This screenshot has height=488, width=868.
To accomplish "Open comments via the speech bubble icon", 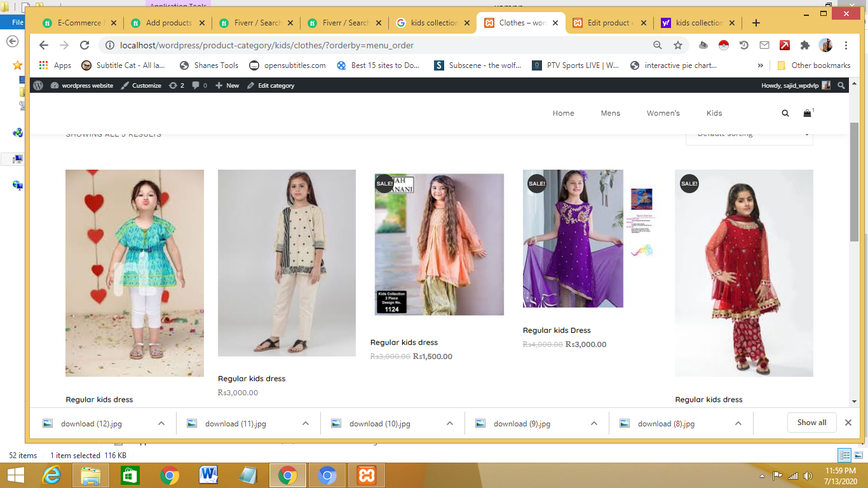I will 194,85.
